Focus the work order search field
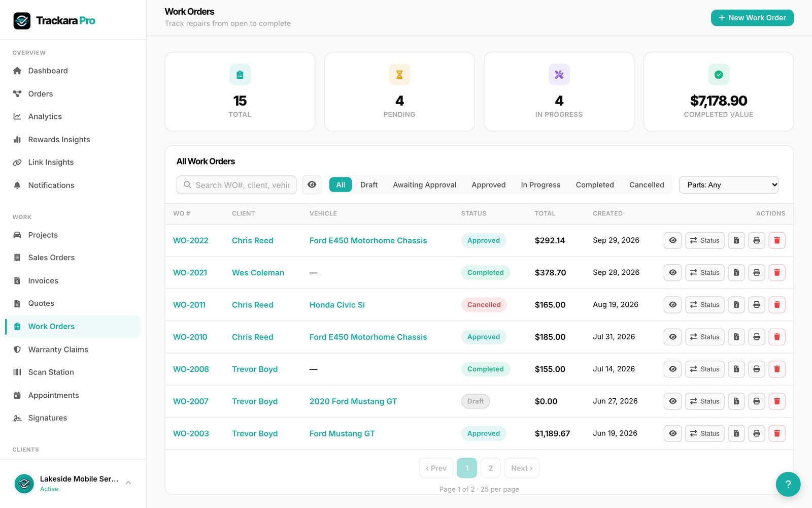Image resolution: width=812 pixels, height=508 pixels. pos(236,185)
